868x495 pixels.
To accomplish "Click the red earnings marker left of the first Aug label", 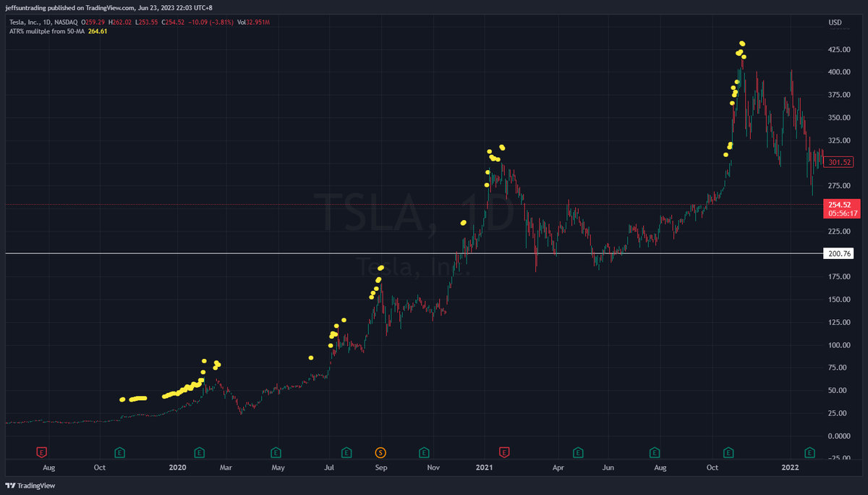I will pos(42,452).
